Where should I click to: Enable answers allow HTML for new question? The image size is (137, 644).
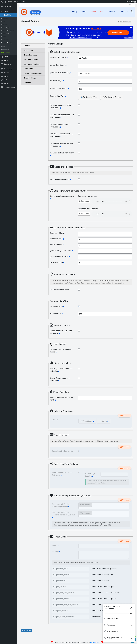tap(79, 105)
